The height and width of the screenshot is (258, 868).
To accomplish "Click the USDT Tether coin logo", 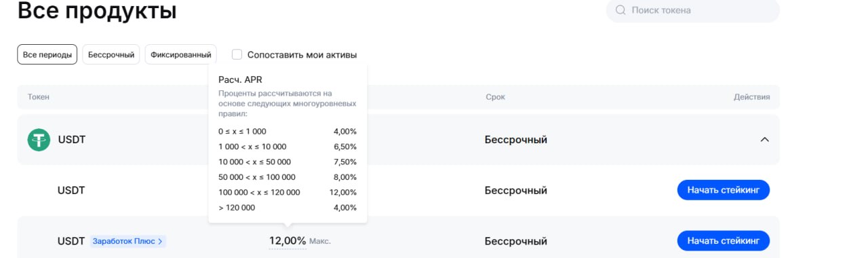I will pos(39,140).
